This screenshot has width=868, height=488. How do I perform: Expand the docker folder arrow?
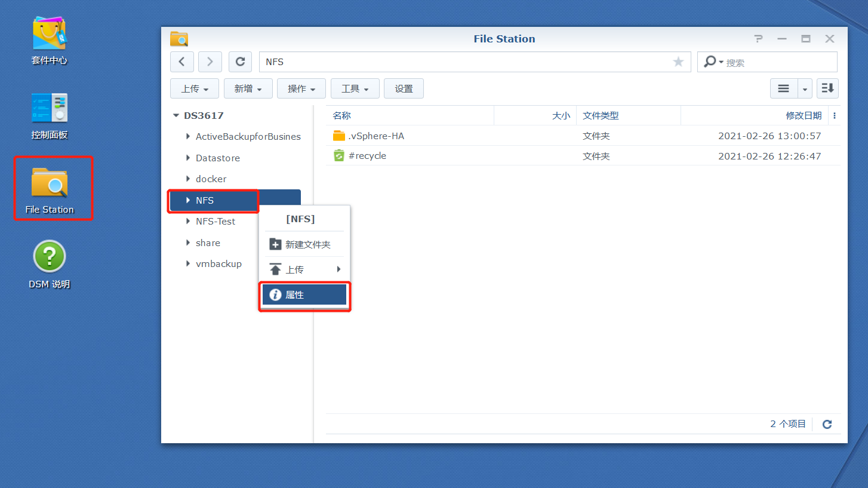188,179
